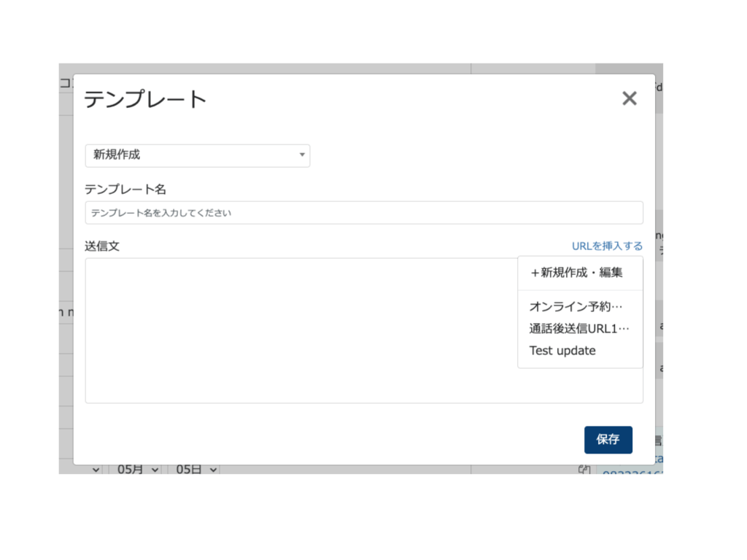This screenshot has height=560, width=747.
Task: Open the 05月 month dropdown behind dialog
Action: pos(137,470)
